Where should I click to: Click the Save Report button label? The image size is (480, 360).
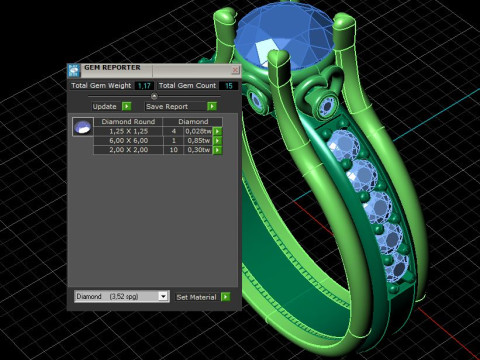(167, 106)
